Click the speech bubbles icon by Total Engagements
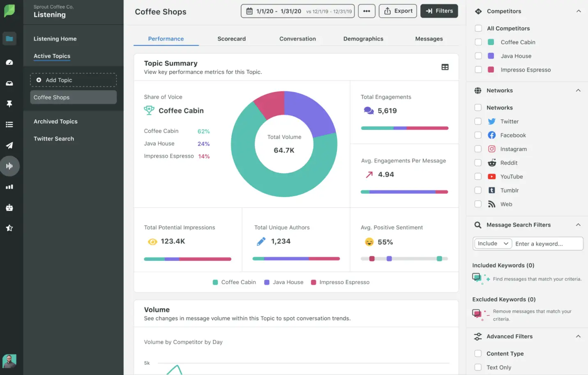The image size is (588, 375). (369, 110)
